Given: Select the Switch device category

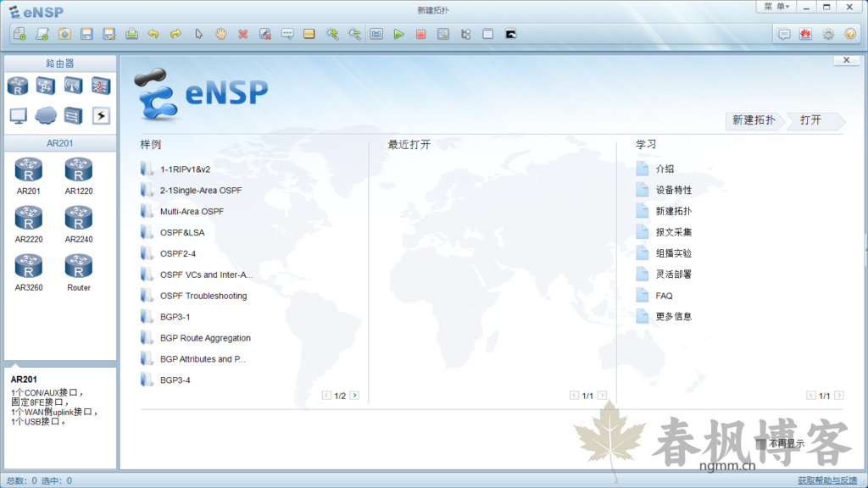Looking at the screenshot, I should click(46, 86).
